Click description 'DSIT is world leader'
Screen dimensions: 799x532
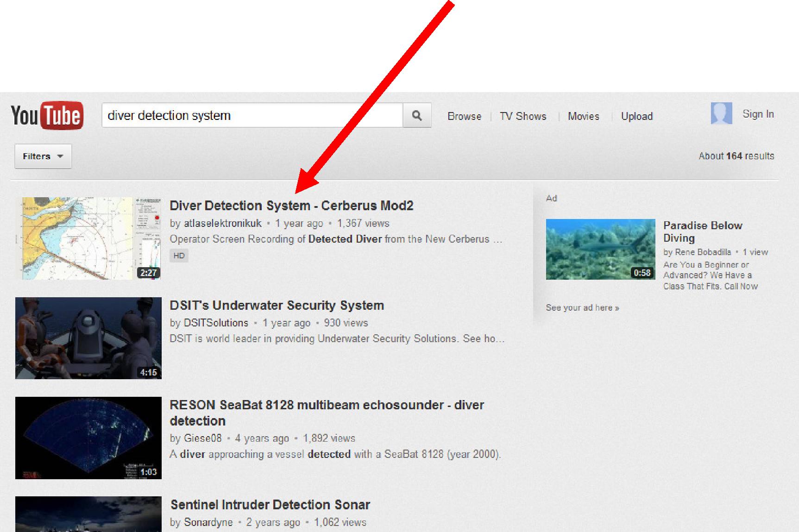click(x=337, y=338)
